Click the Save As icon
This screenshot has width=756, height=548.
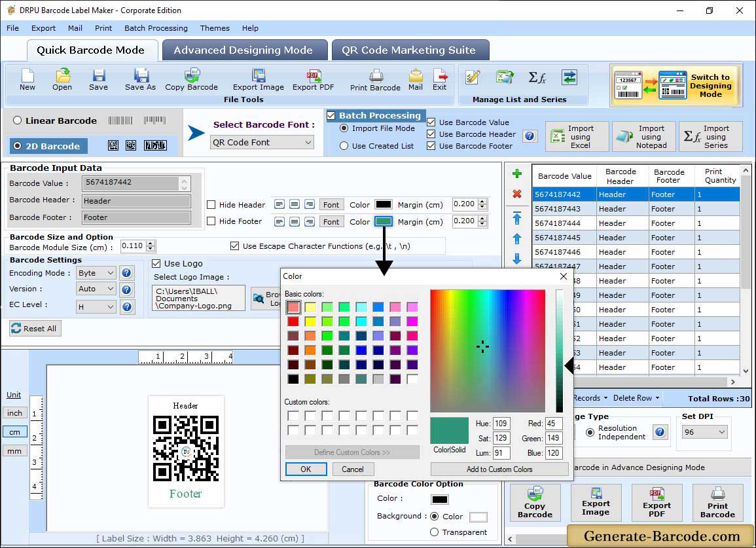140,80
